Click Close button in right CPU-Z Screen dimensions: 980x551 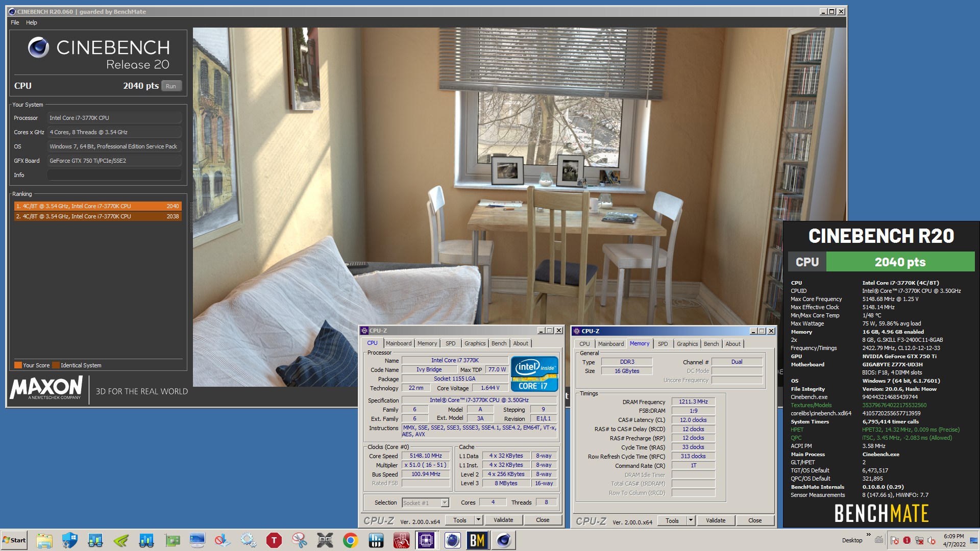click(x=755, y=521)
